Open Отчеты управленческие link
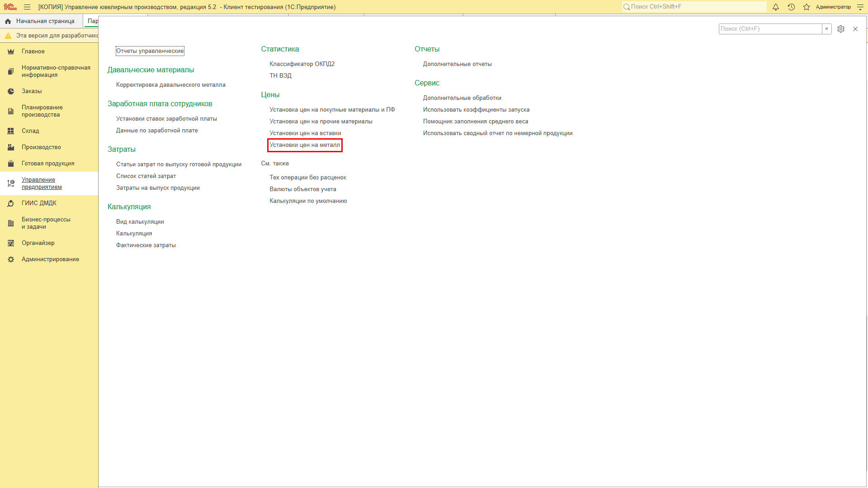This screenshot has height=488, width=868. tap(150, 51)
